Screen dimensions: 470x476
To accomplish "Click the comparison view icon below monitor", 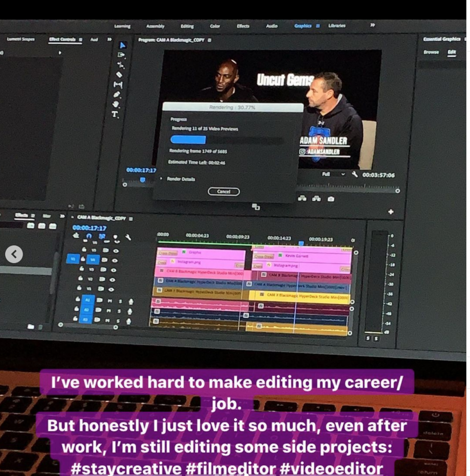I will pos(256,207).
